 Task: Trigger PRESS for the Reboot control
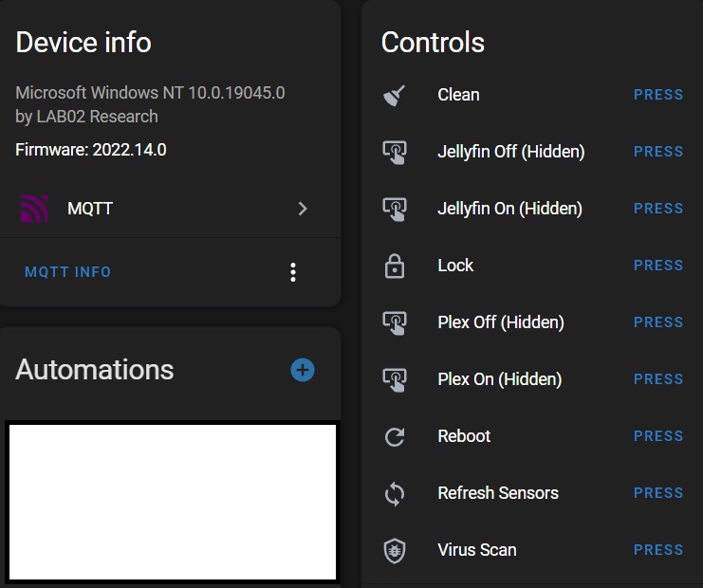[x=658, y=436]
